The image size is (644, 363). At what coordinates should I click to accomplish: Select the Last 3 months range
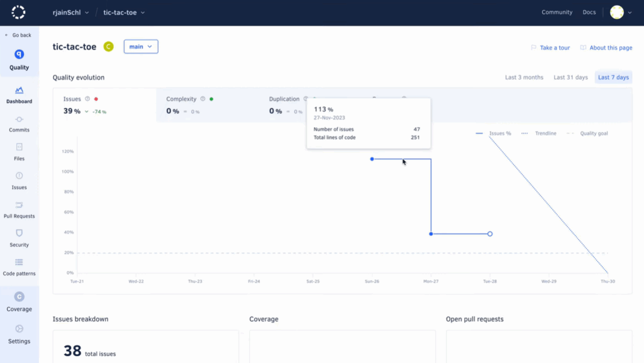pyautogui.click(x=524, y=77)
